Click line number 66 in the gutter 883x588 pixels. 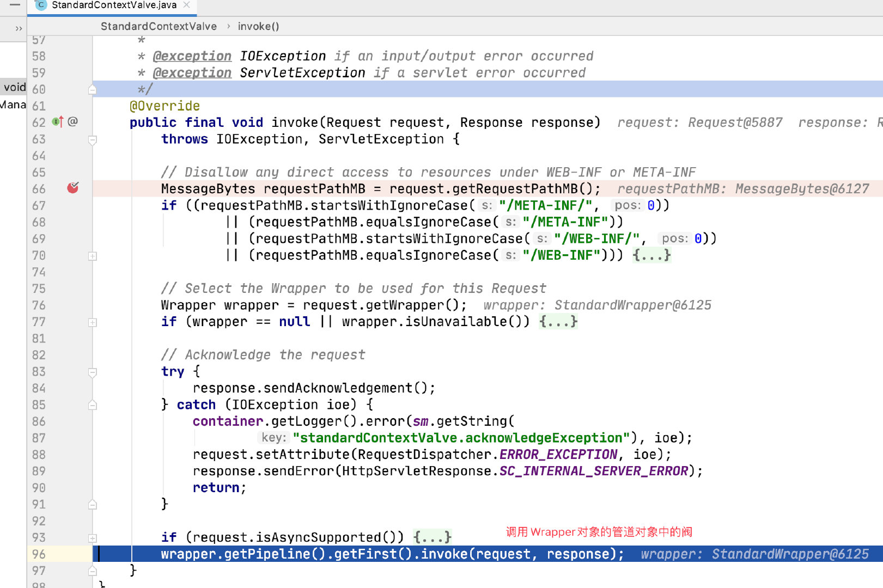[39, 189]
